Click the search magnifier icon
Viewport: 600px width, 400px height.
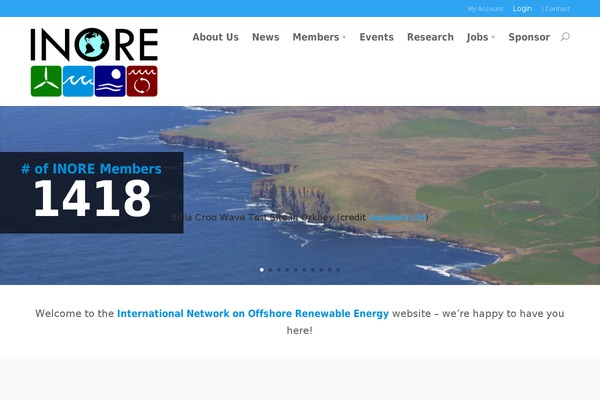[565, 37]
